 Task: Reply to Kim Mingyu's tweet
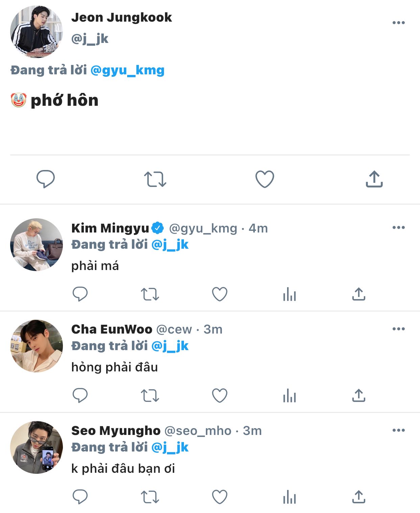click(80, 294)
